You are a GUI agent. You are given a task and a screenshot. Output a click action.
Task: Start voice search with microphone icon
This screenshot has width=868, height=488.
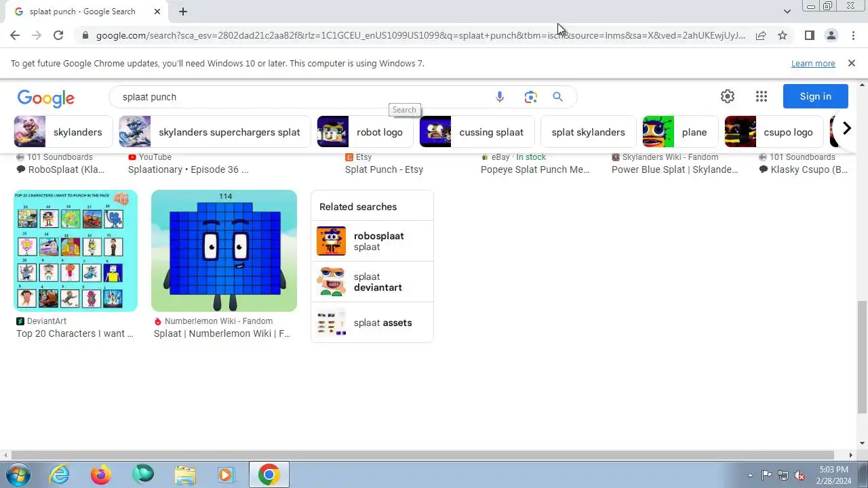[500, 97]
